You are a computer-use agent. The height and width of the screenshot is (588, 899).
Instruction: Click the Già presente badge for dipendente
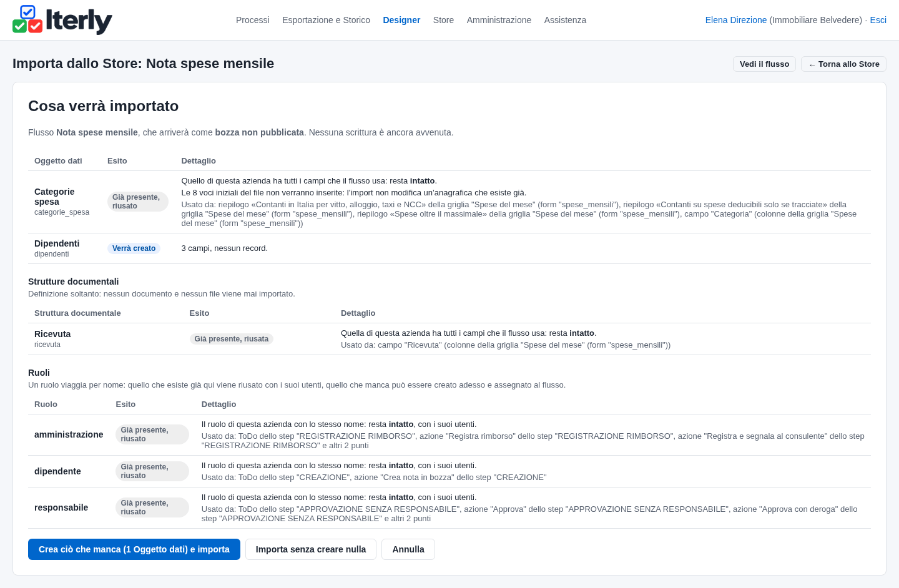click(x=152, y=471)
